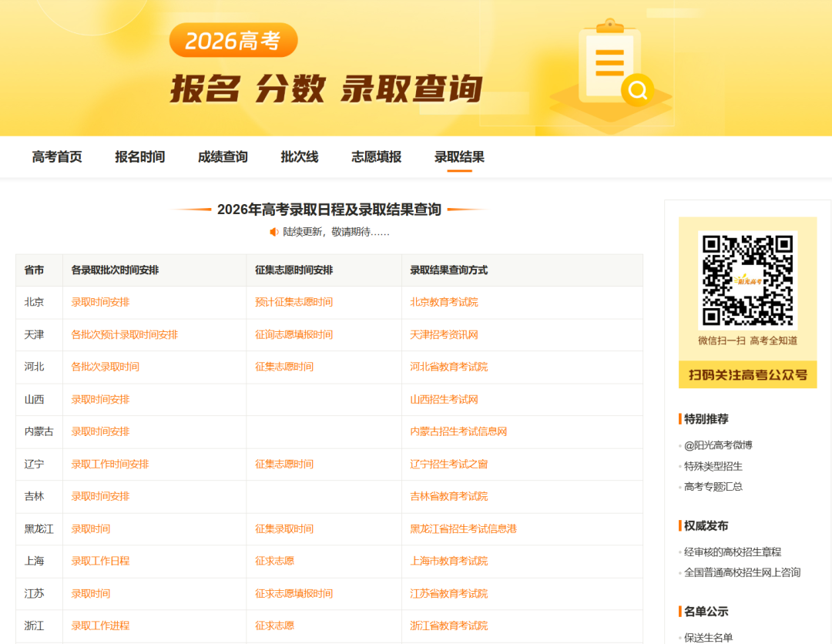832x644 pixels.
Task: Open 河北 各批次录取时间 link
Action: 105,367
